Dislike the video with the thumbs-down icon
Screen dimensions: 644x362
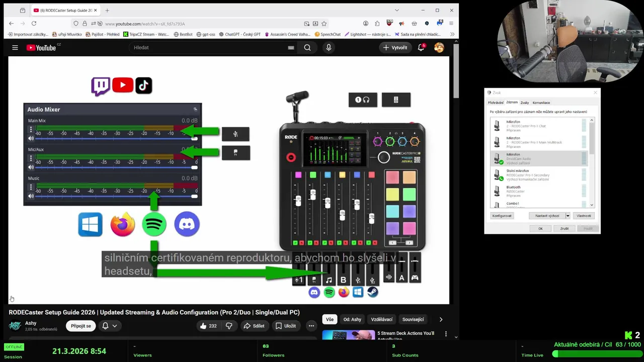point(229,326)
